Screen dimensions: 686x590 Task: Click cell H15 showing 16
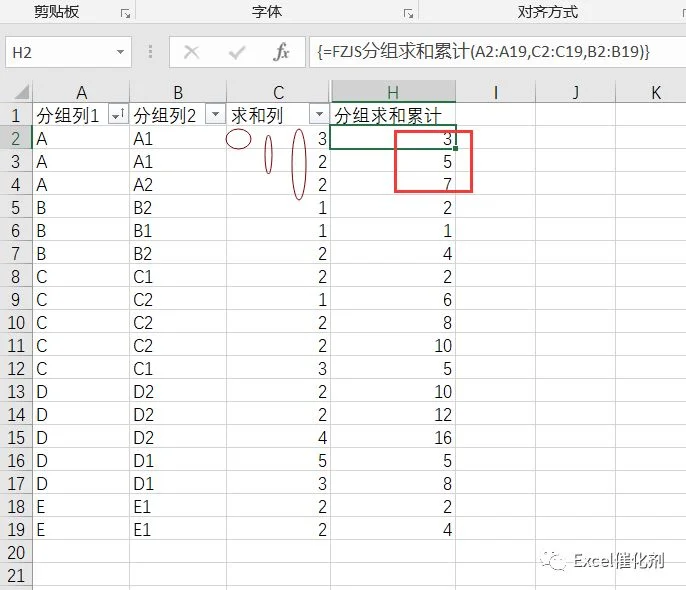click(x=393, y=438)
